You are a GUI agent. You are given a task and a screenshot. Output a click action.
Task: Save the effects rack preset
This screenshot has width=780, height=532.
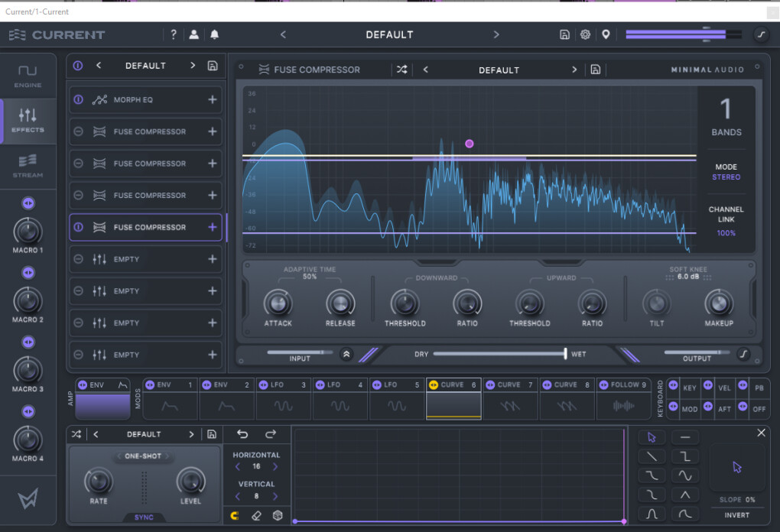(x=213, y=66)
